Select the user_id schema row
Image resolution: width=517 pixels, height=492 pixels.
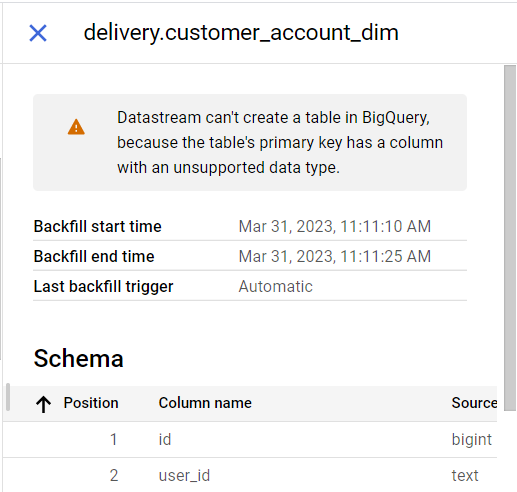[x=250, y=475]
